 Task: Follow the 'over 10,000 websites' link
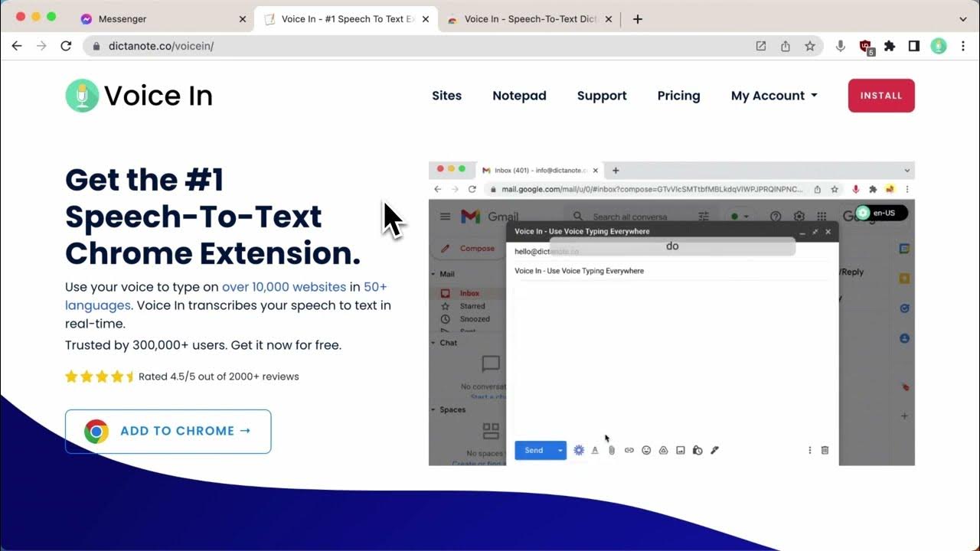284,287
